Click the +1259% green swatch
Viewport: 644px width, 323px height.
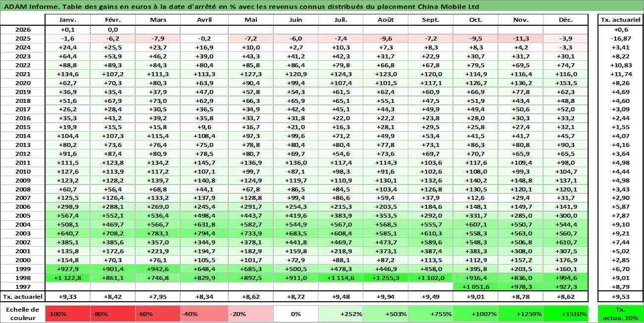[x=521, y=314]
